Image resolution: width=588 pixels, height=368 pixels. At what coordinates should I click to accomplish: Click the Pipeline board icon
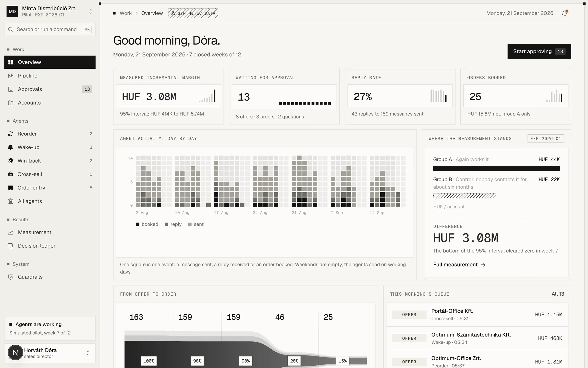point(11,76)
